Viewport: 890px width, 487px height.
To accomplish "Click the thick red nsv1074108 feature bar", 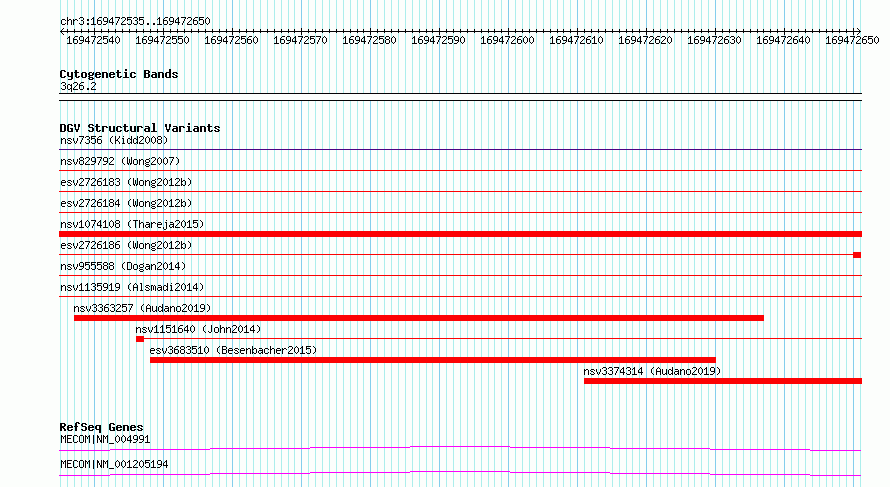I will coord(460,234).
